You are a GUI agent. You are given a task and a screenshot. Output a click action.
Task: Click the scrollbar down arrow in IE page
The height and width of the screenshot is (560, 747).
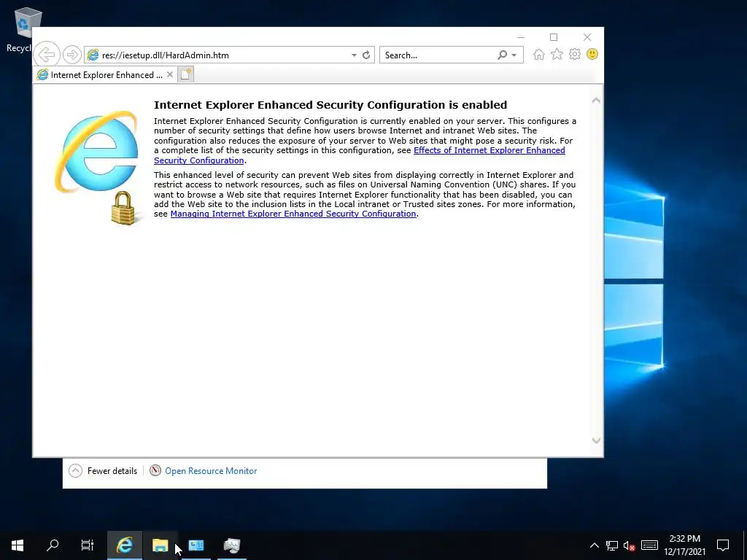[596, 440]
